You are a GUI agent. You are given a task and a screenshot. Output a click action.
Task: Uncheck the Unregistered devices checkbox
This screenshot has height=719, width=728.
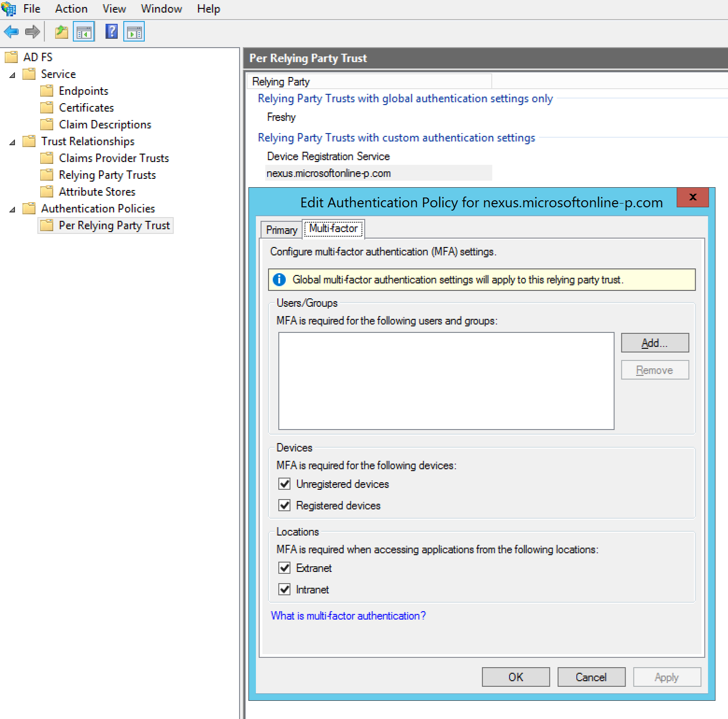pos(284,484)
